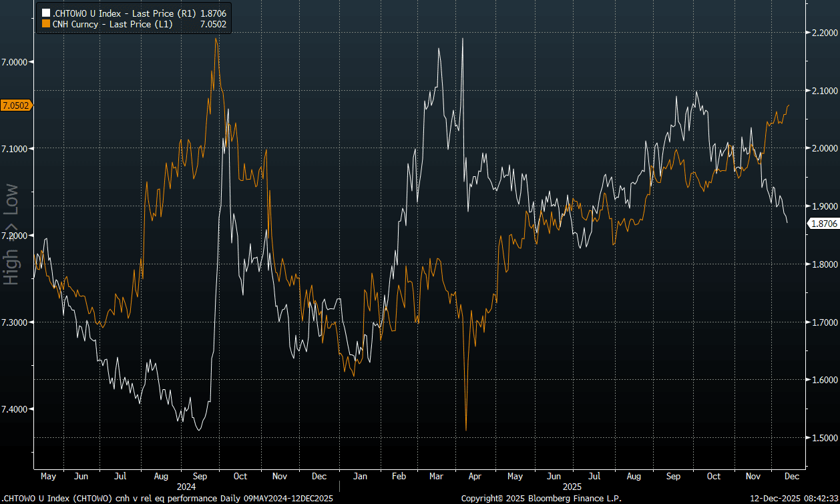Select the 2025 year label on time axis
The image size is (840, 504).
[x=571, y=487]
